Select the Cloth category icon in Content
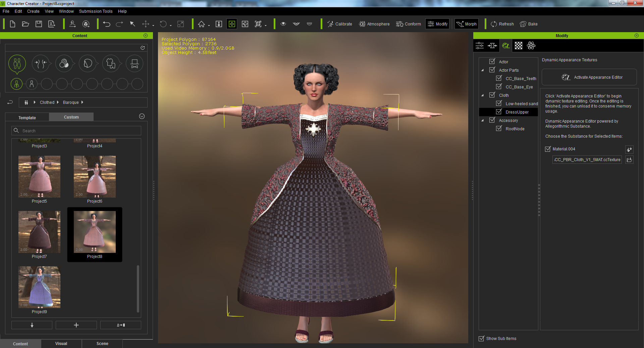This screenshot has width=644, height=348. pyautogui.click(x=111, y=64)
